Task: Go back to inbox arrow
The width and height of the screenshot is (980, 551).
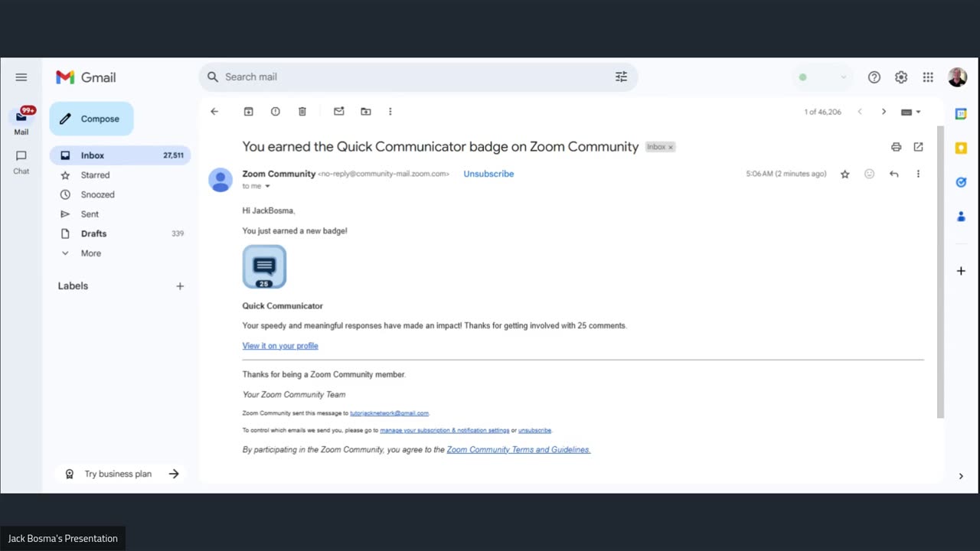Action: point(214,112)
